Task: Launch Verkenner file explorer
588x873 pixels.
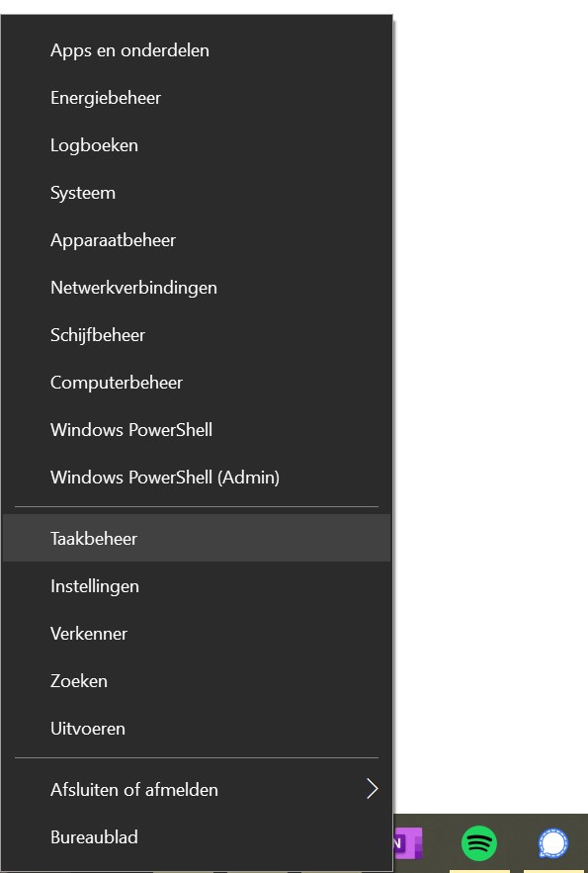Action: (x=197, y=633)
